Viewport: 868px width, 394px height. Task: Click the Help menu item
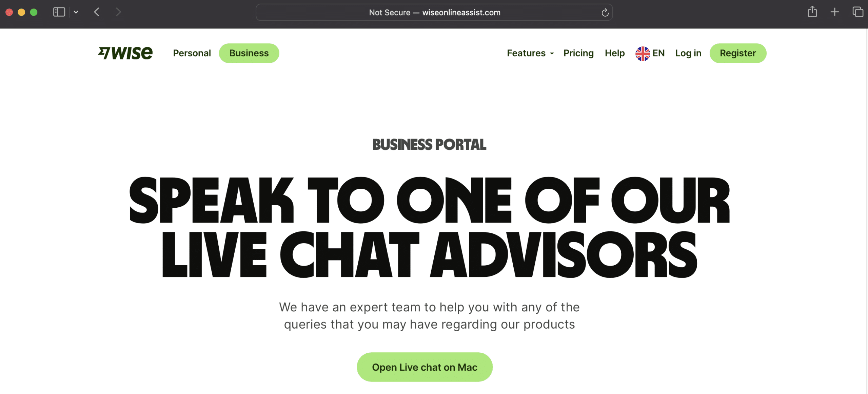[x=614, y=53]
